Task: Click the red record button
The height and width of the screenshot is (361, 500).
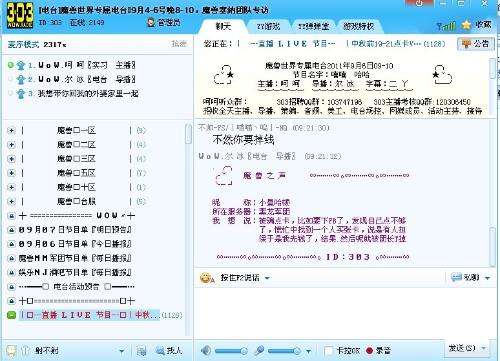Action: 369,350
